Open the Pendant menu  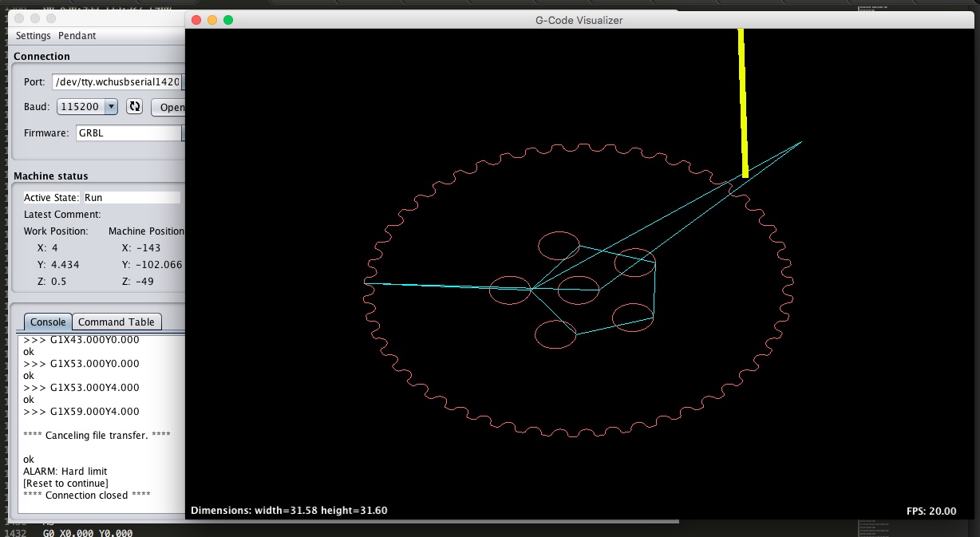tap(77, 36)
